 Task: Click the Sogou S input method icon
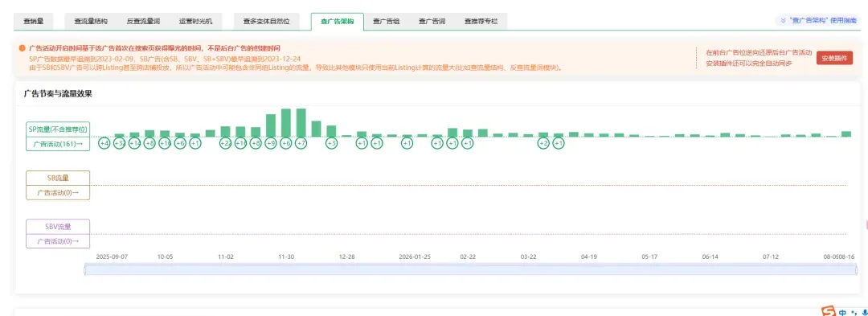828,311
